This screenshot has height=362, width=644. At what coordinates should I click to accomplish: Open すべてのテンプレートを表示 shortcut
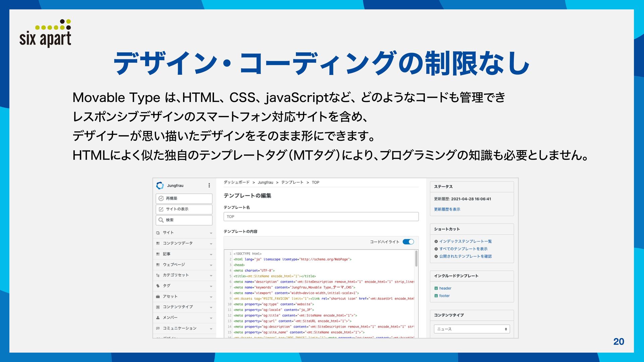[x=464, y=249]
